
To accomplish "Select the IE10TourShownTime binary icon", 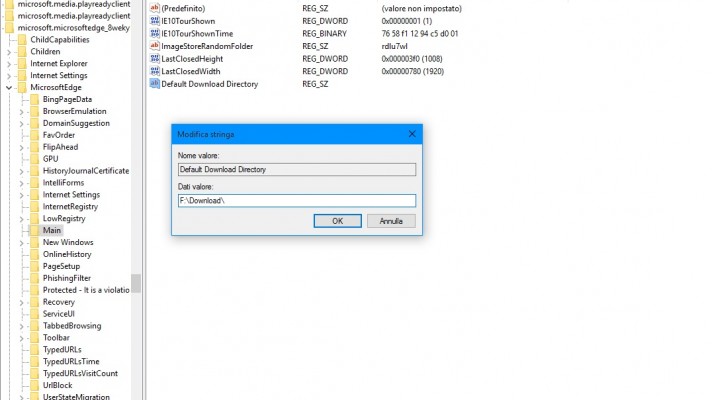I will (x=154, y=34).
